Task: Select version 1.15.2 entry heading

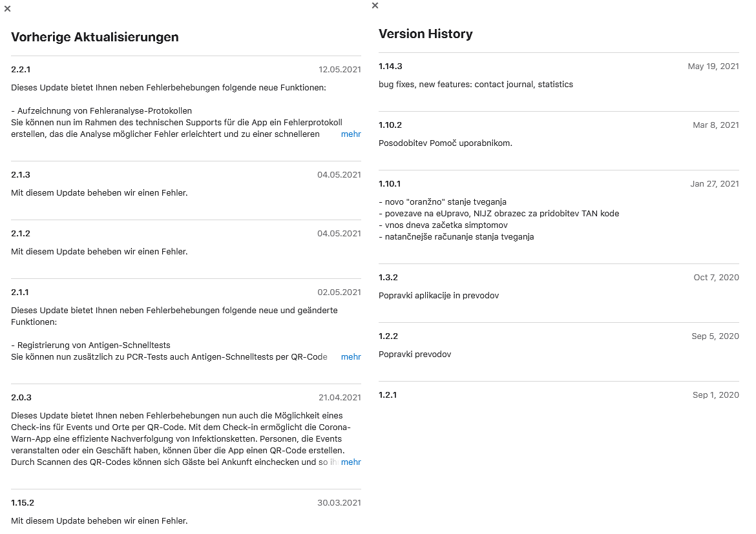Action: tap(23, 503)
